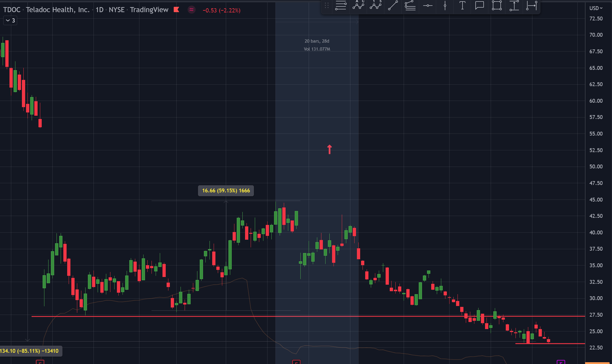Open the USD currency dropdown
This screenshot has height=364, width=612.
point(596,8)
